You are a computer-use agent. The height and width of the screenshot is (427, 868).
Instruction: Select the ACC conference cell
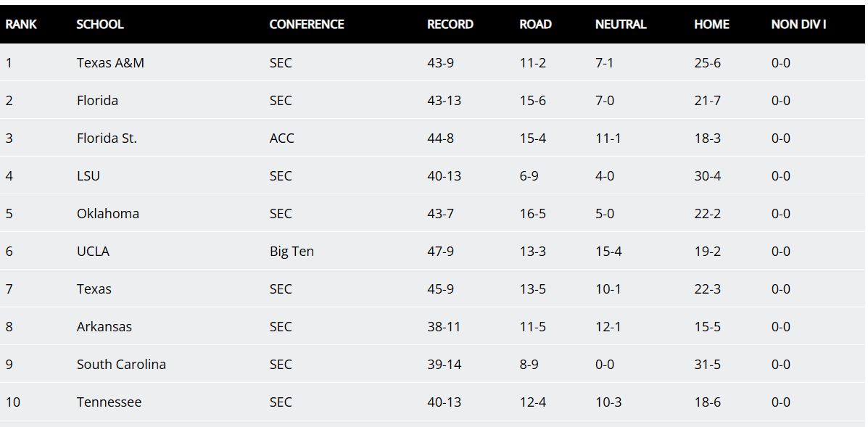pyautogui.click(x=282, y=138)
